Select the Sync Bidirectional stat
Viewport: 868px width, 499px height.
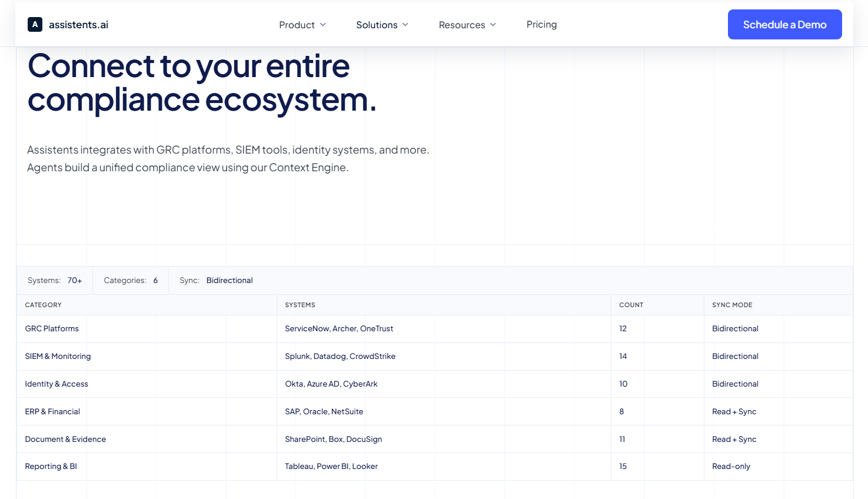(216, 280)
